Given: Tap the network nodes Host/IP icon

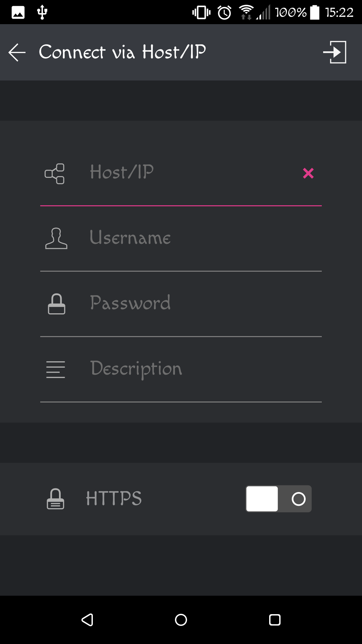Looking at the screenshot, I should (x=55, y=174).
